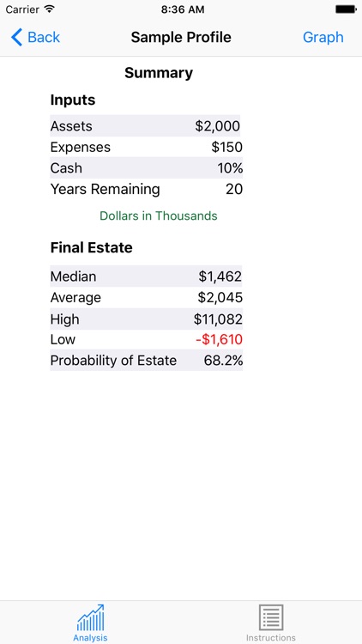
Task: Tap the red Low -$1,610 value
Action: 219,340
